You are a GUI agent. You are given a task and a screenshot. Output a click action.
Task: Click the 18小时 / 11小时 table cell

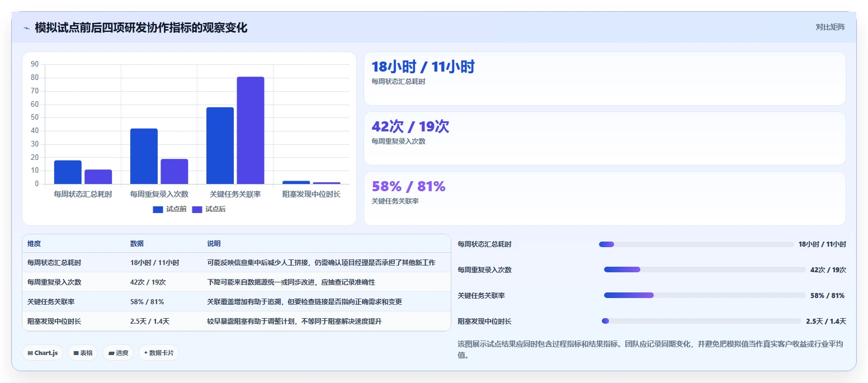click(155, 263)
